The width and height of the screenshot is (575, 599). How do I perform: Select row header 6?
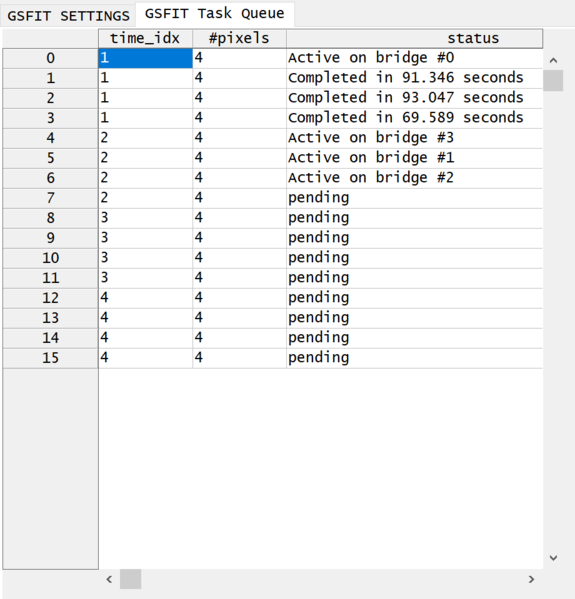click(x=50, y=178)
